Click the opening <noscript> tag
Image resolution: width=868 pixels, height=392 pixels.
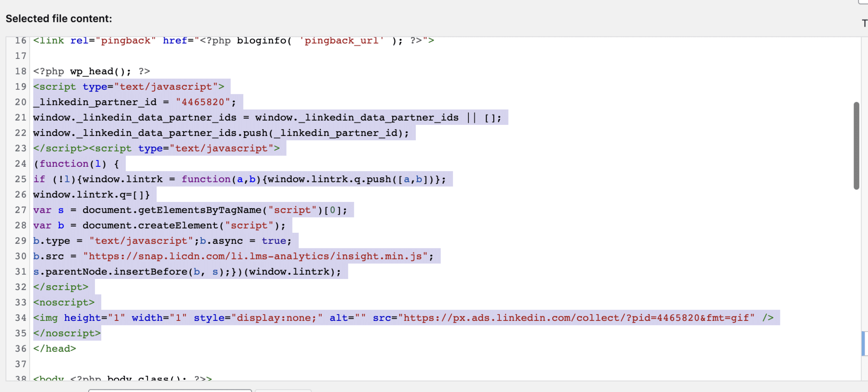(x=64, y=303)
